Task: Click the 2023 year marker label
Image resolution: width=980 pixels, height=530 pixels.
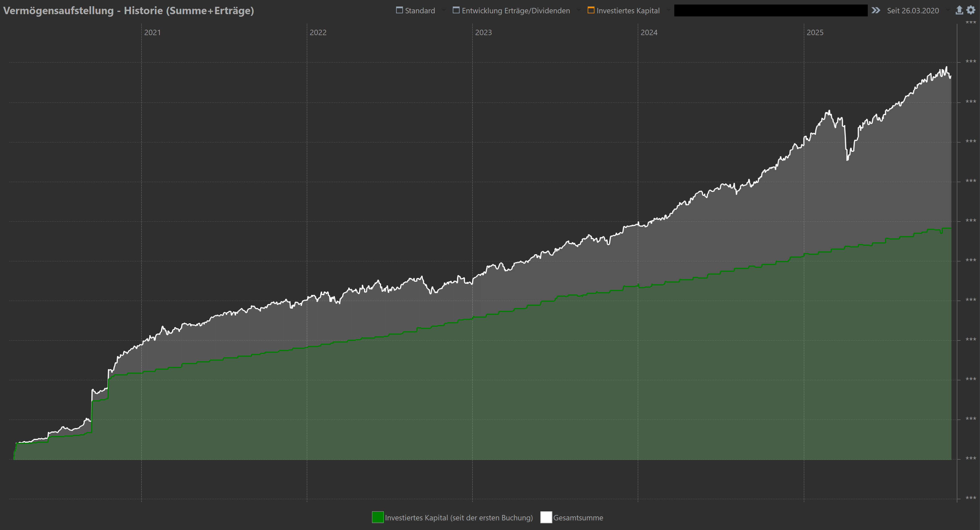Action: pyautogui.click(x=483, y=32)
